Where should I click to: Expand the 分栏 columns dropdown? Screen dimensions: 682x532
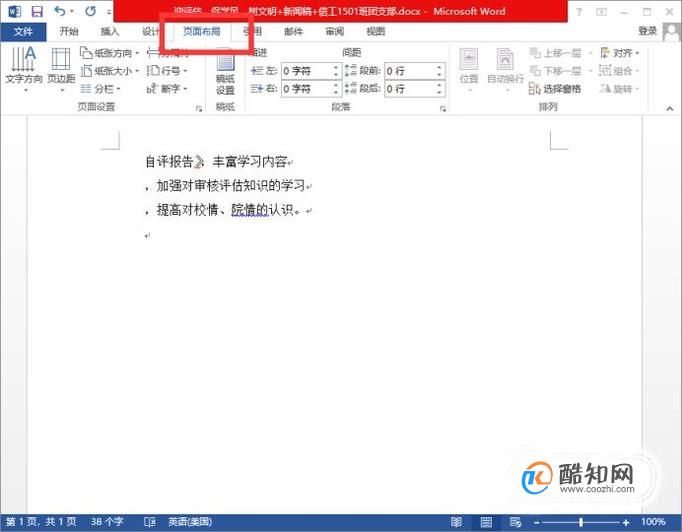[100, 89]
